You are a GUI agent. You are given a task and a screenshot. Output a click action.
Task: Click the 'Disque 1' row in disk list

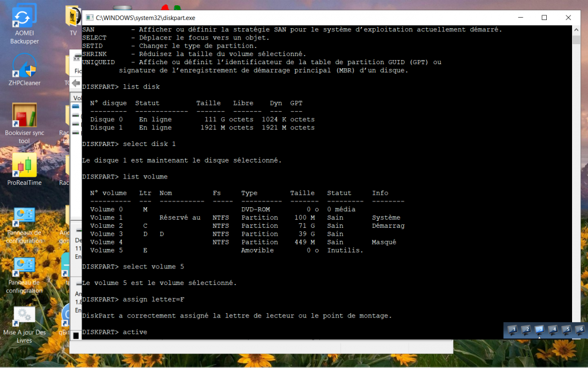(202, 128)
